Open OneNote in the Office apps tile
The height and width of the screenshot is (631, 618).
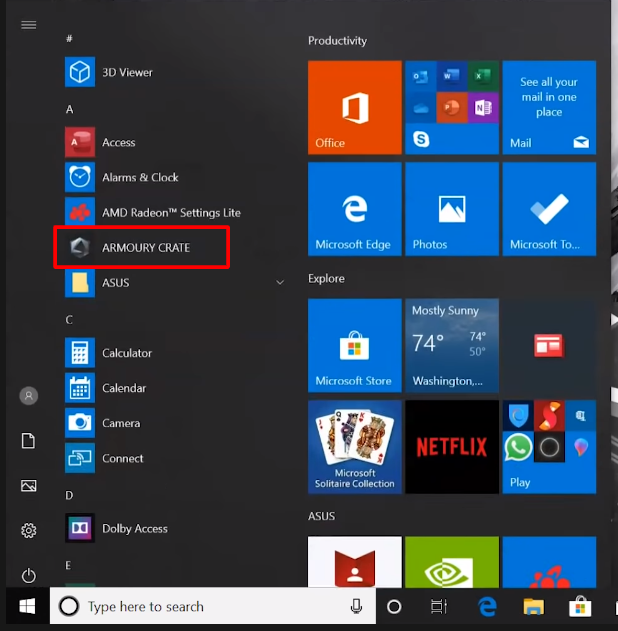point(483,107)
